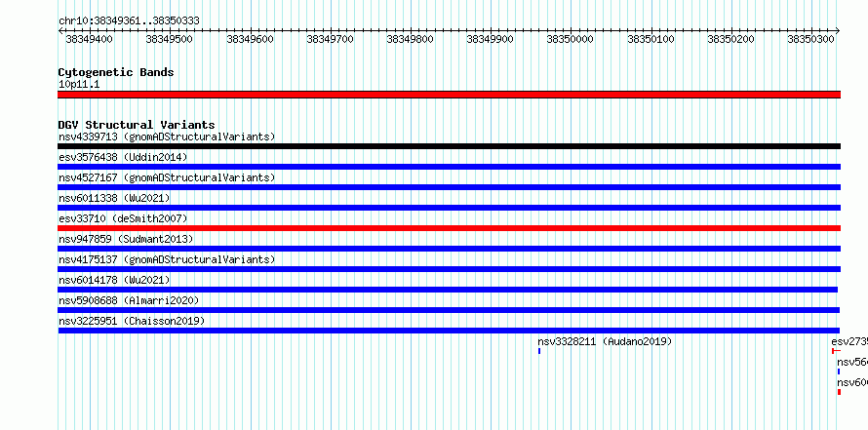Click the red marker under the nsv60 label

839,392
